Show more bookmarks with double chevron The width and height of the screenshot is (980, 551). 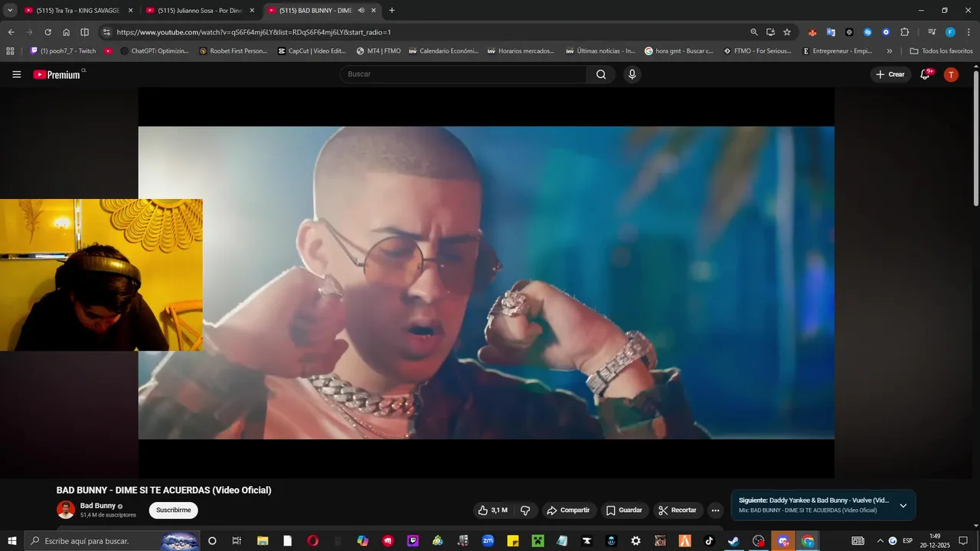point(889,51)
